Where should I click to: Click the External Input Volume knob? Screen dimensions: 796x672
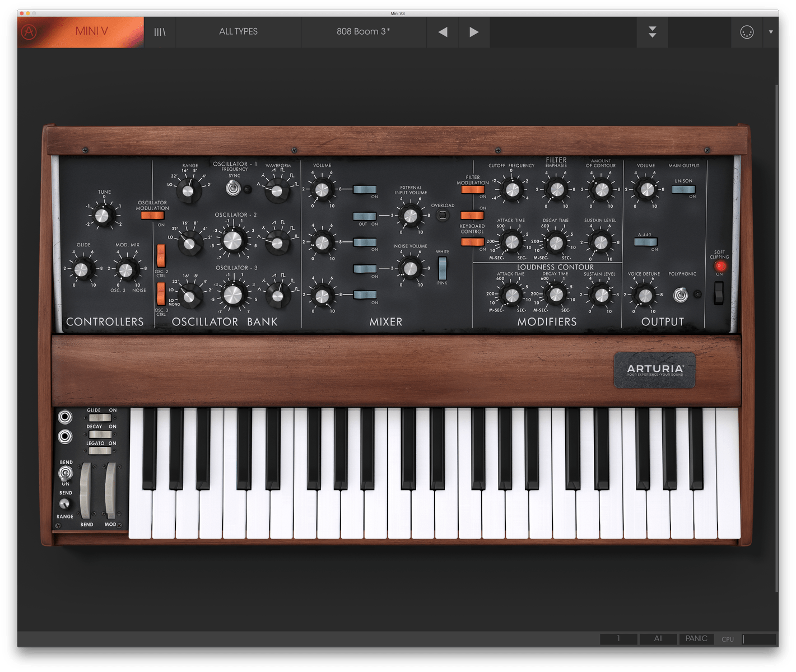pos(411,215)
